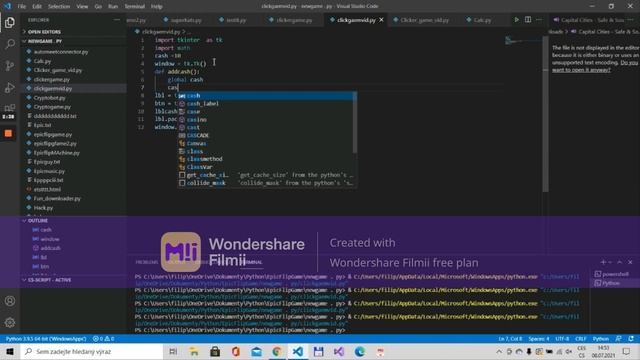
Task: Open editor More Actions ellipsis
Action: coord(539,20)
